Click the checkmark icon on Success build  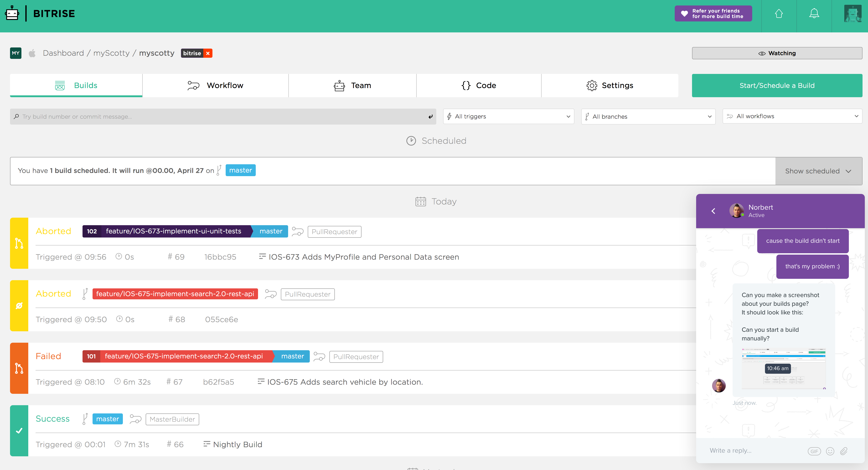[19, 431]
